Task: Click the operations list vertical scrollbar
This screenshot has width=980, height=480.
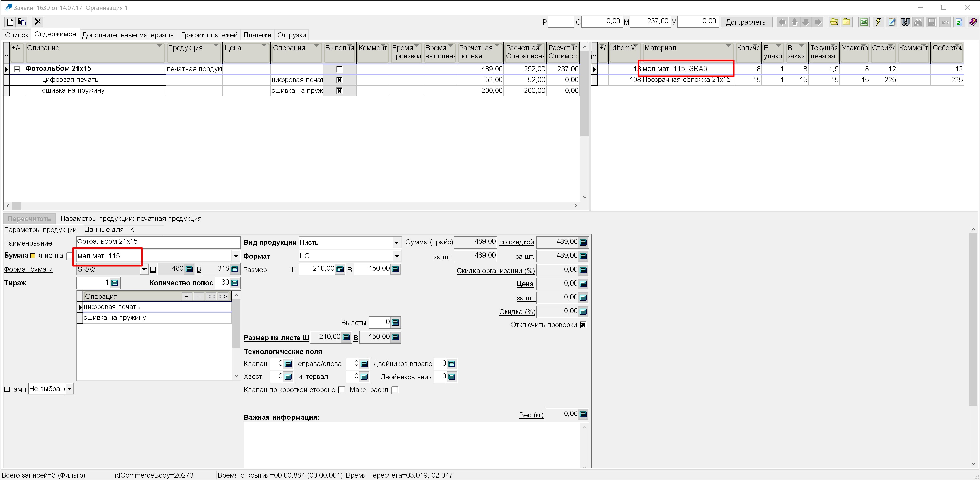Action: coord(236,336)
